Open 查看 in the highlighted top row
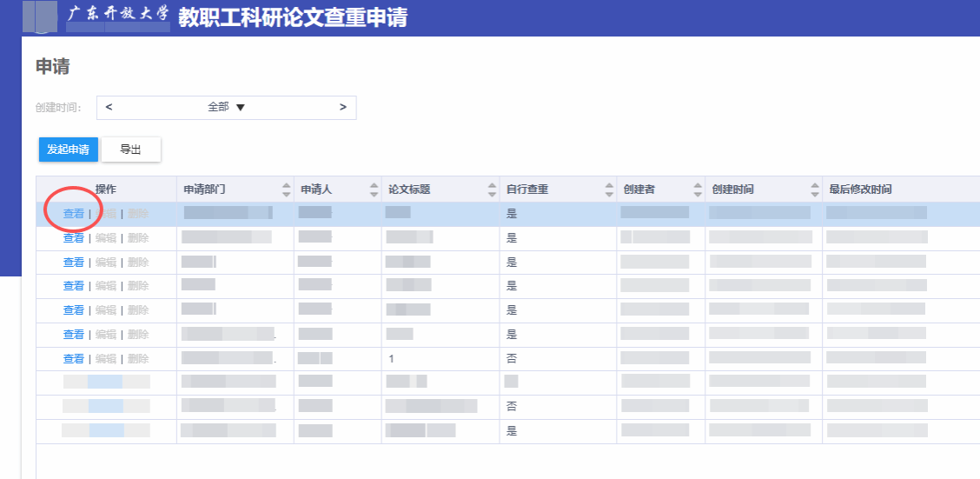 click(74, 214)
